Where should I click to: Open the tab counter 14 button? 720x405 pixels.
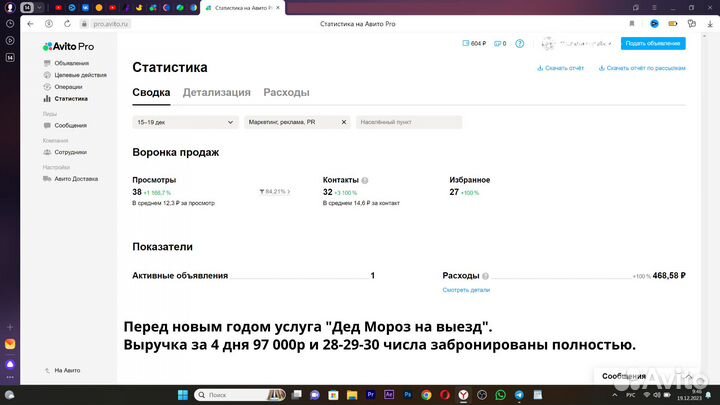(27, 7)
